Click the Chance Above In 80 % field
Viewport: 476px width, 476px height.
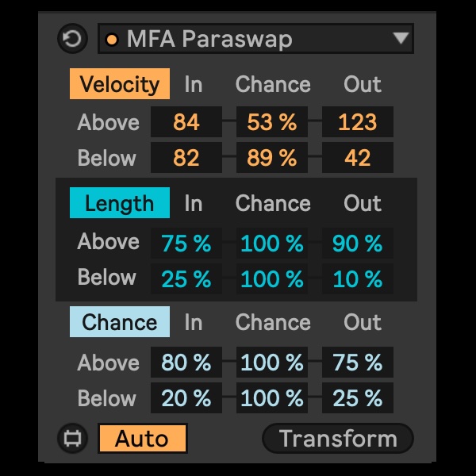(186, 363)
